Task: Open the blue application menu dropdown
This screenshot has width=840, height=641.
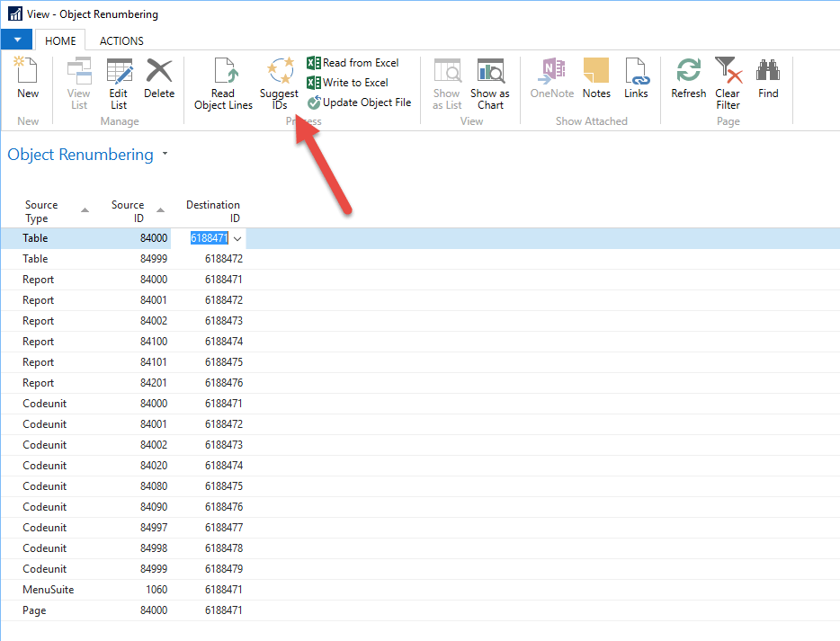Action: [16, 40]
